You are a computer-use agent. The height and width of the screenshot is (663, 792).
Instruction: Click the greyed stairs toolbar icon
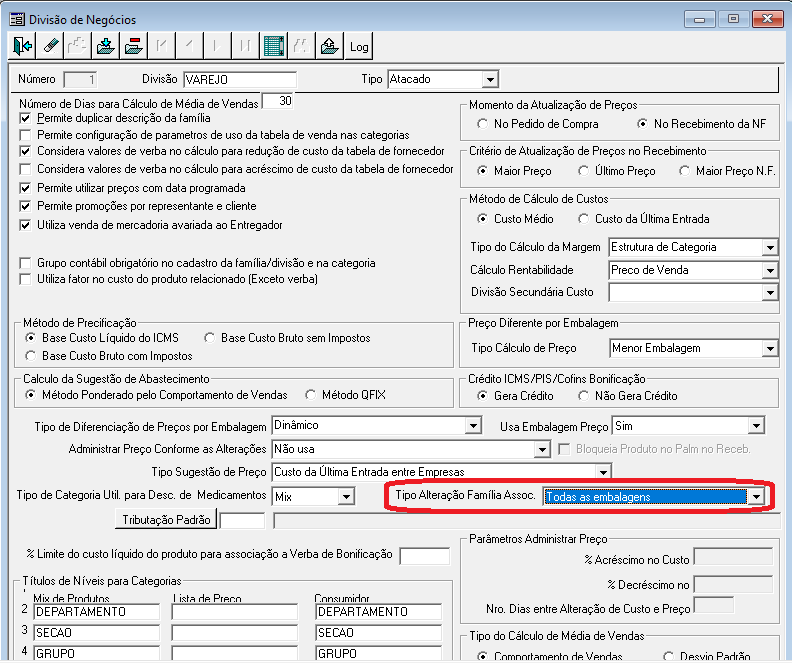click(x=78, y=46)
